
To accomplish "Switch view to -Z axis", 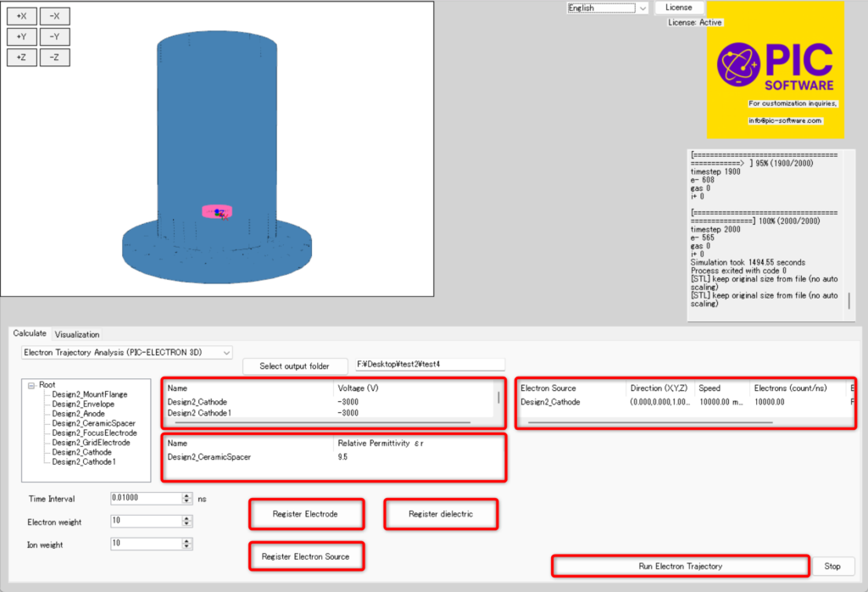I will (54, 58).
